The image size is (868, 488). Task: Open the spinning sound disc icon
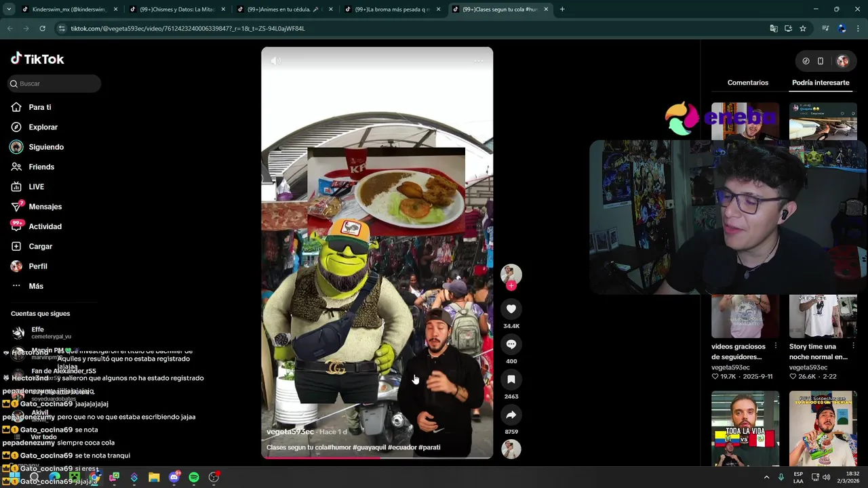coord(511,449)
